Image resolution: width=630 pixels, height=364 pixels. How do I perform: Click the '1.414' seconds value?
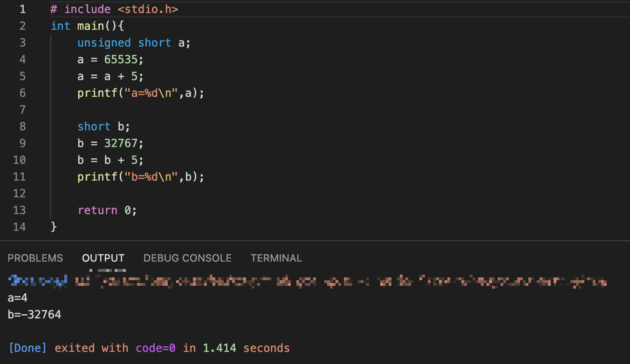(x=219, y=348)
